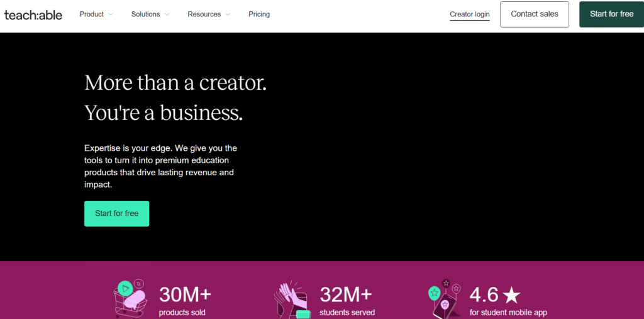Expand the Resources dropdown
The width and height of the screenshot is (644, 319).
pos(209,14)
